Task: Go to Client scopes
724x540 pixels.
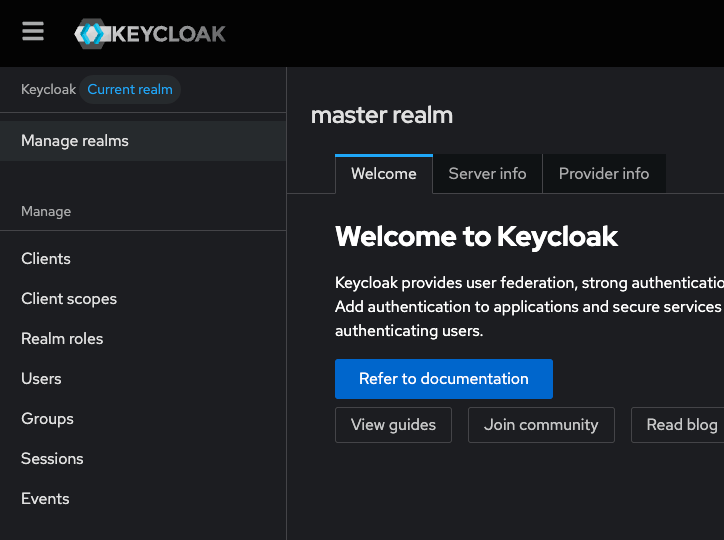Action: pyautogui.click(x=143, y=299)
